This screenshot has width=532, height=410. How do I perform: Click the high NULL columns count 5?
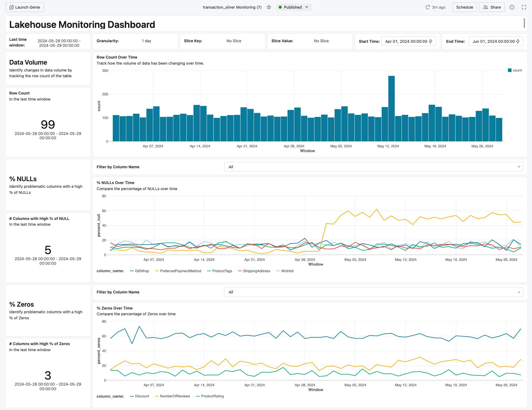48,250
